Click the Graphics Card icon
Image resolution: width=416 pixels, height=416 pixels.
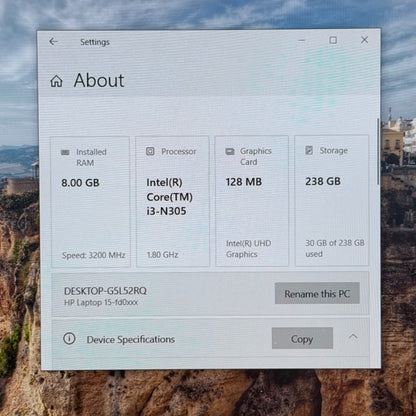point(230,152)
